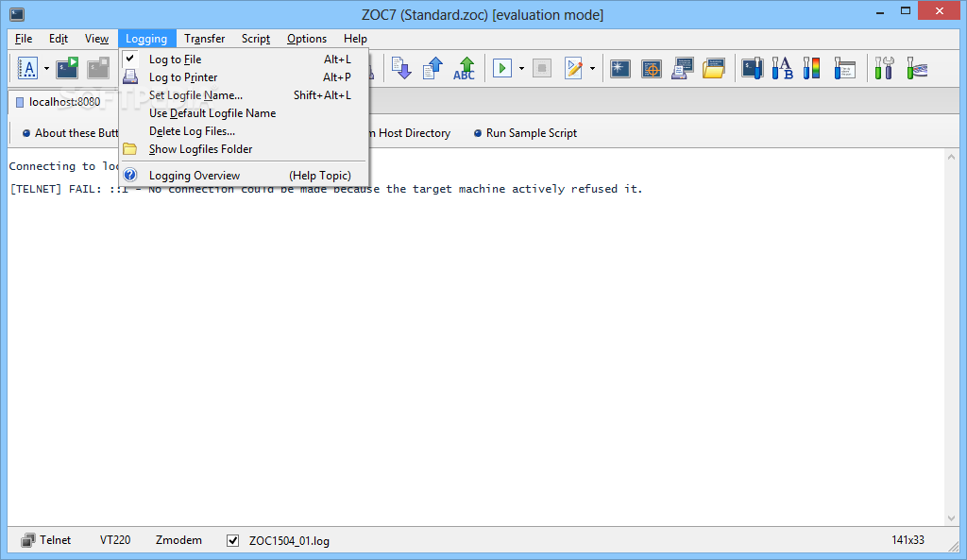Click the ZOC application icon in the title bar
The height and width of the screenshot is (560, 967).
(17, 14)
